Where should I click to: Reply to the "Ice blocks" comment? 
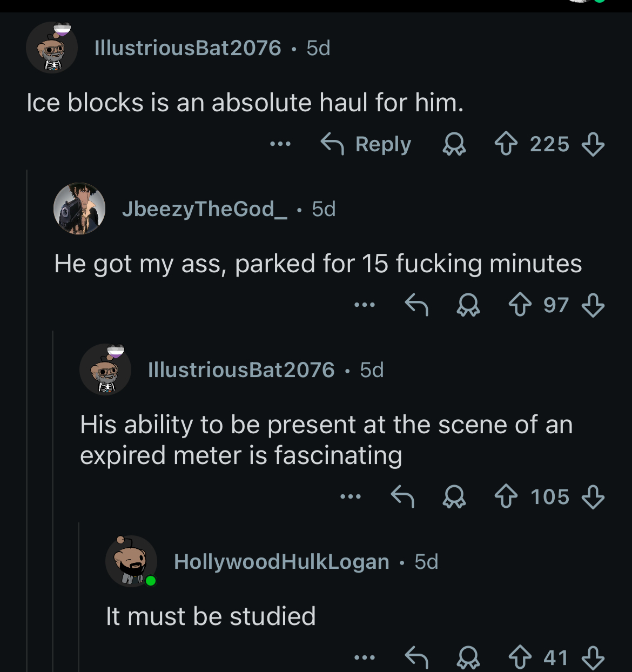(366, 144)
